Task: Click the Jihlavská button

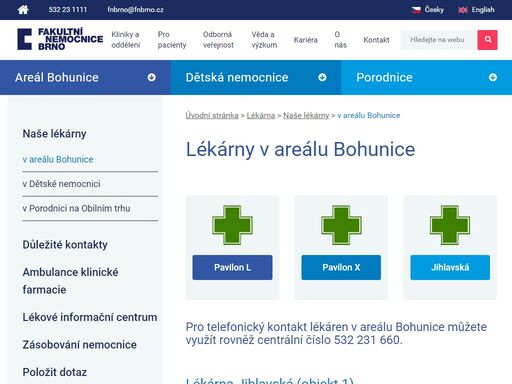Action: 450,267
